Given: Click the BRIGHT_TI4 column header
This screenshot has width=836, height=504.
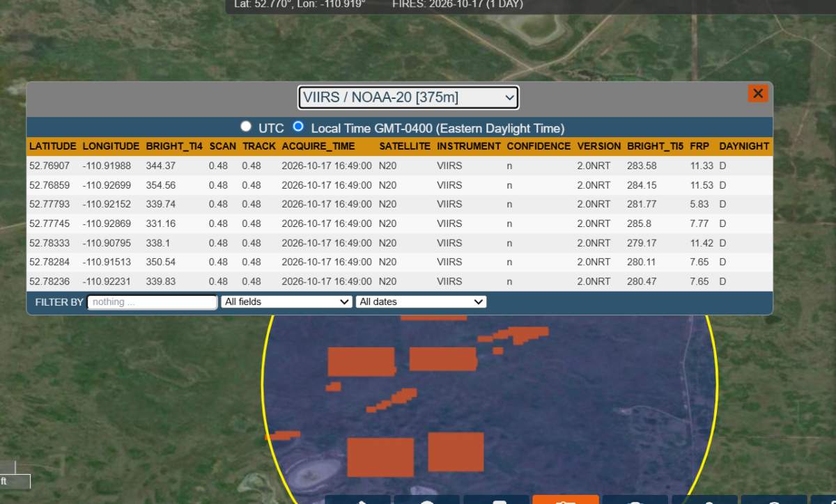Looking at the screenshot, I should coord(174,146).
